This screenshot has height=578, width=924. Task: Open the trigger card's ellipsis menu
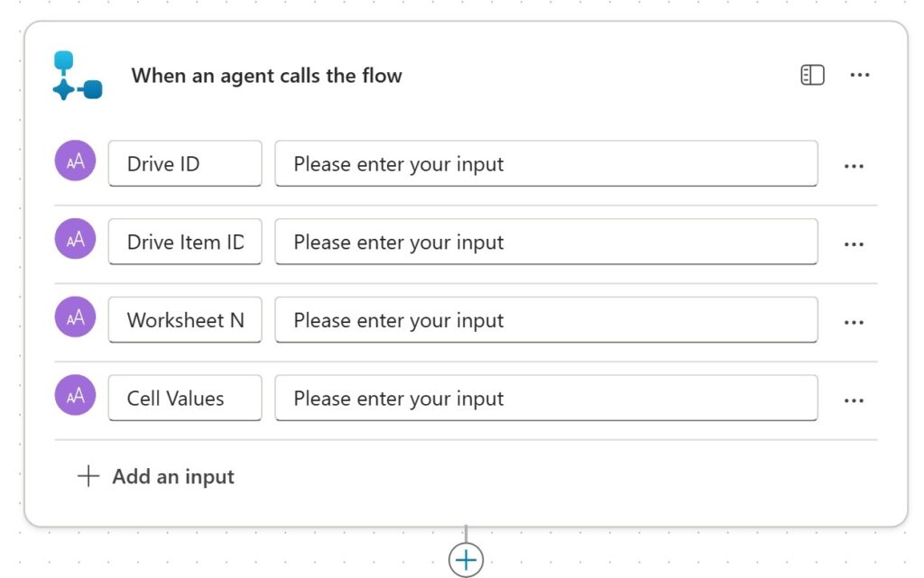[x=860, y=75]
